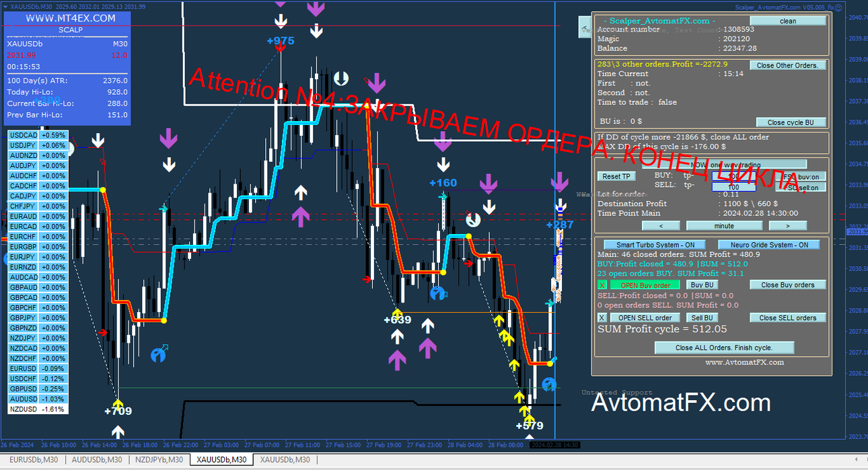
Task: Click the green OPEN Buy order button
Action: pos(645,285)
